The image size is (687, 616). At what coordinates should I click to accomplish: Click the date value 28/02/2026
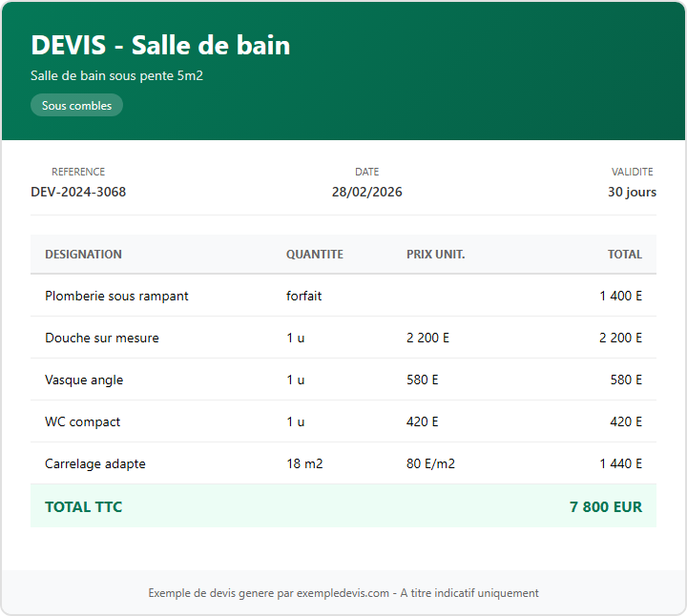click(x=366, y=192)
